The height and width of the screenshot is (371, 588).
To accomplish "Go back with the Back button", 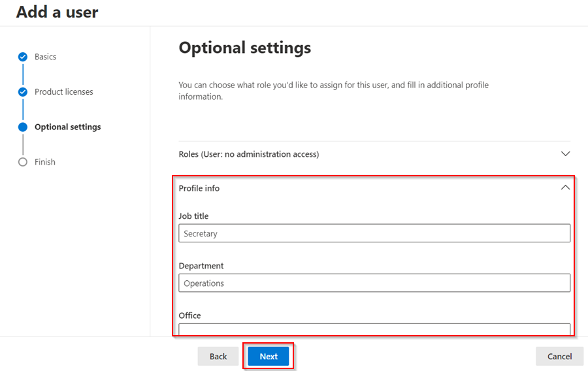I will point(218,356).
